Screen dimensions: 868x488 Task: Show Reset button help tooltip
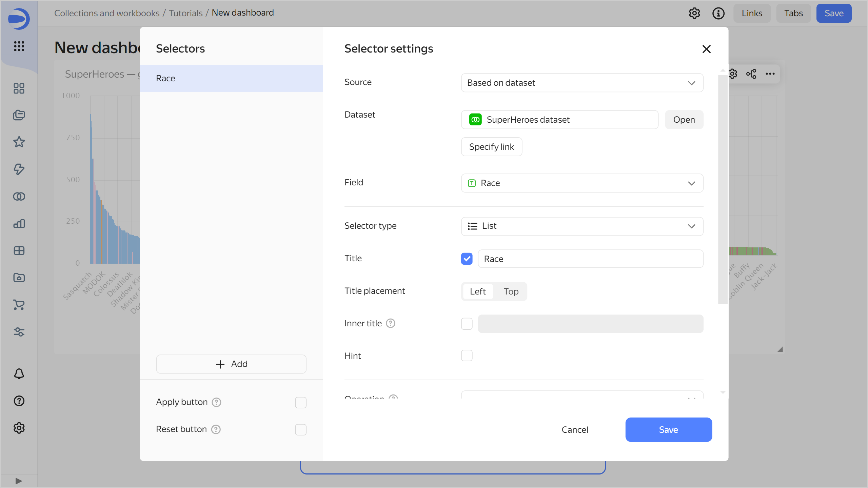[x=216, y=429]
